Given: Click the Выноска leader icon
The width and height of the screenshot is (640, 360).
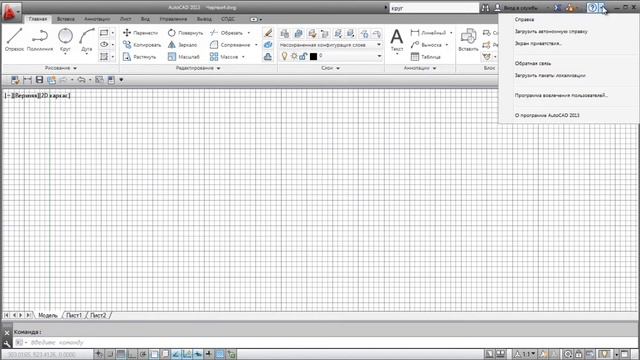Looking at the screenshot, I should click(415, 44).
